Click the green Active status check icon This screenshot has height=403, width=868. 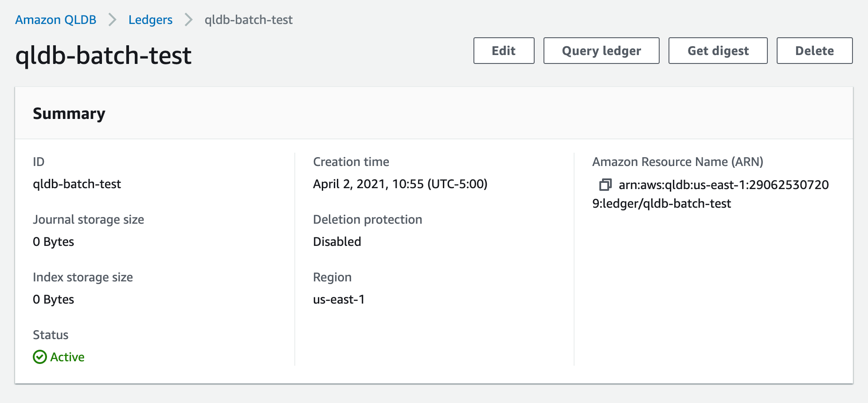point(40,357)
